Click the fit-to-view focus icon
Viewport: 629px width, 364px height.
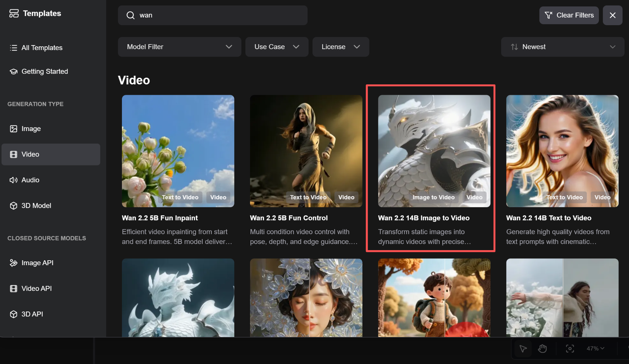pos(570,349)
